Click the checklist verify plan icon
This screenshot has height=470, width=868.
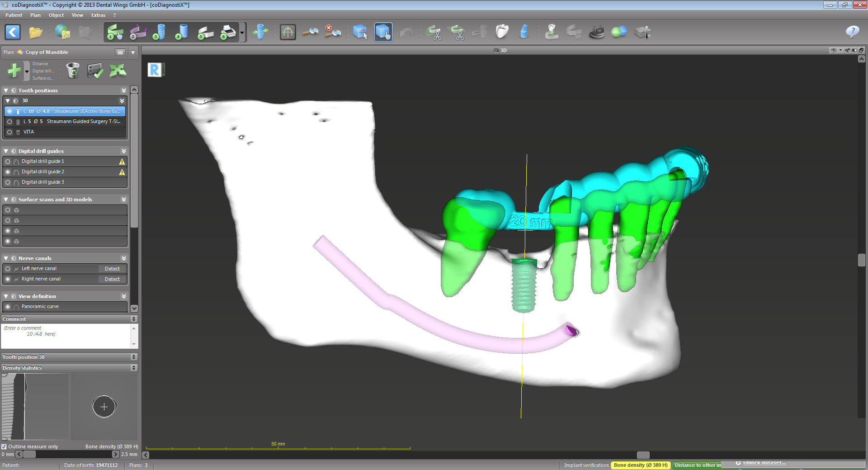pos(95,71)
